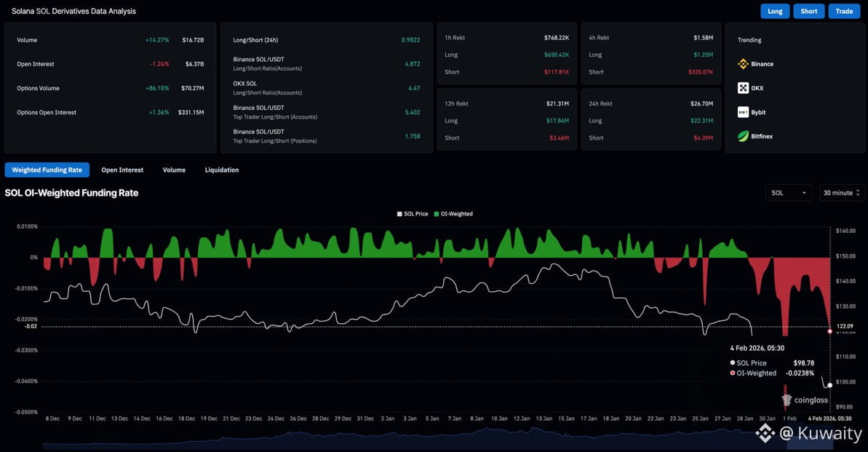
Task: Click the OKX logo icon in Trending
Action: [743, 88]
